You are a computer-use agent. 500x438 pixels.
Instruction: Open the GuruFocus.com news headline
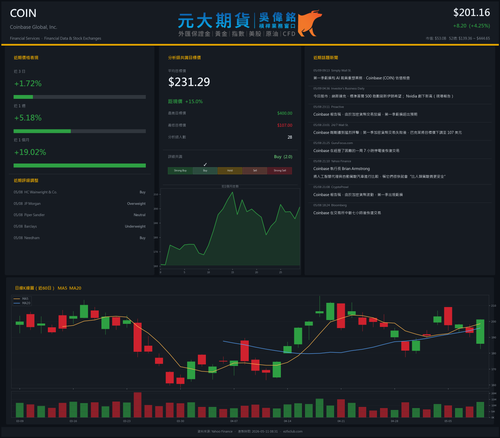(x=356, y=151)
